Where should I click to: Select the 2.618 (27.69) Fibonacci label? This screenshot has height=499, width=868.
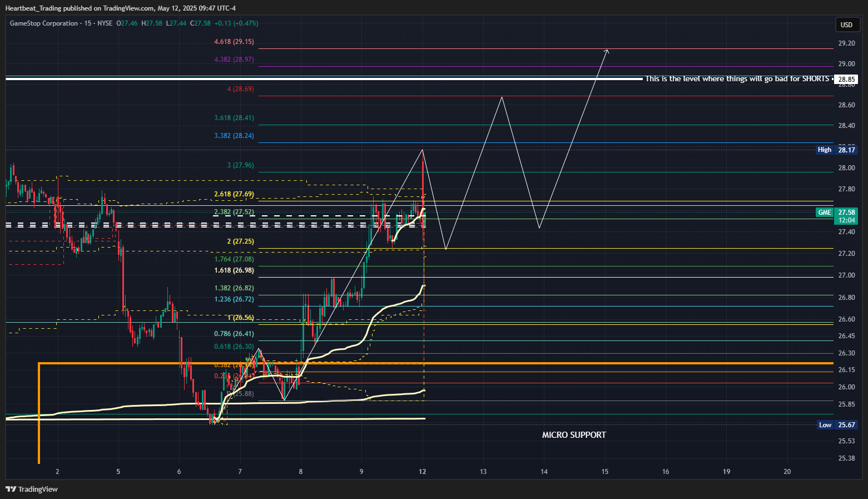coord(234,194)
